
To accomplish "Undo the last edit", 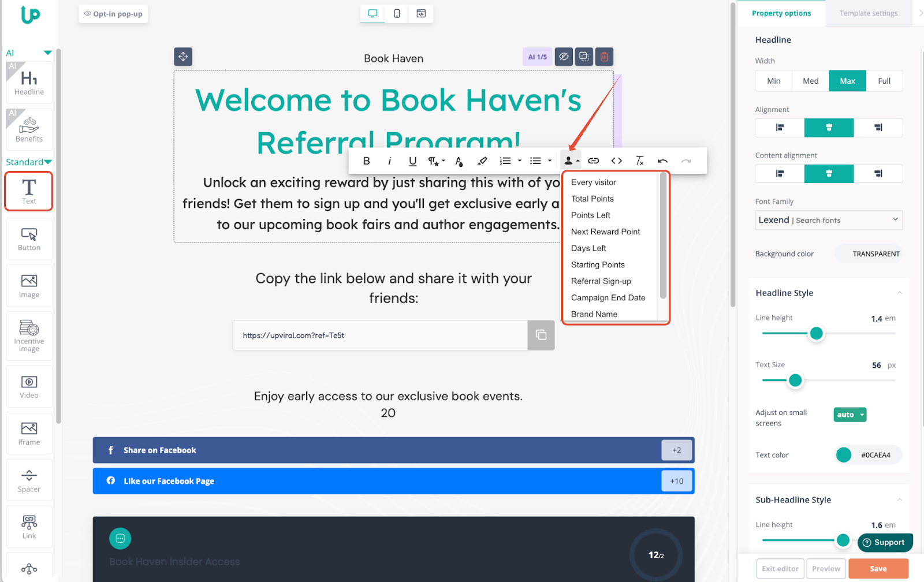I will 662,161.
